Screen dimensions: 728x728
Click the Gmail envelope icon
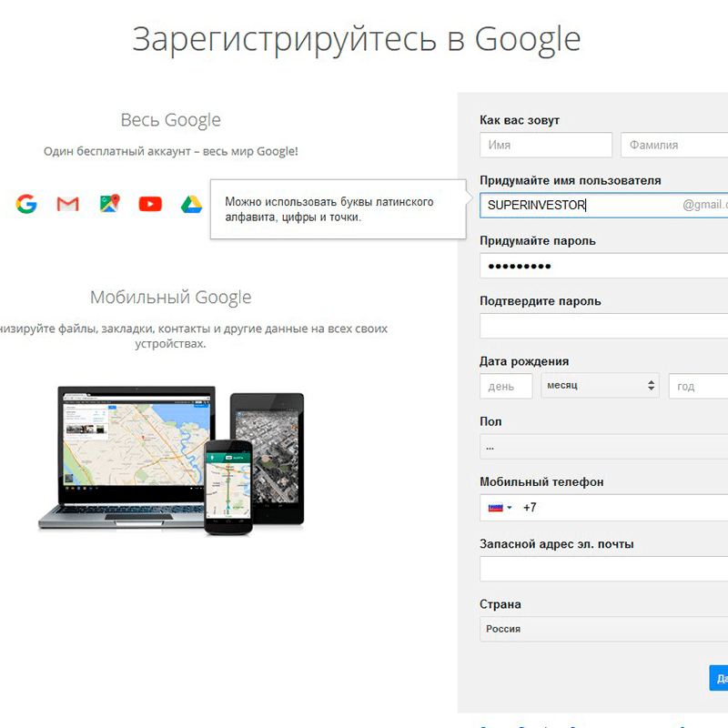point(67,204)
